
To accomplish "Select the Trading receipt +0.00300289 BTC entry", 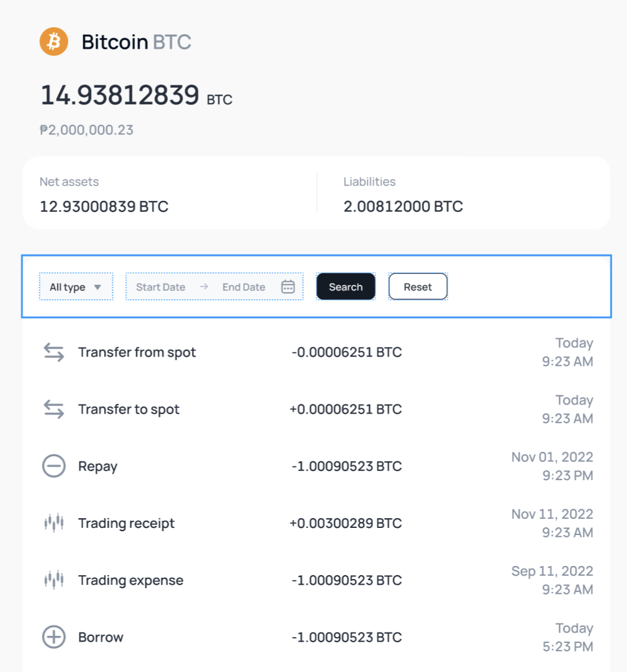I will (x=317, y=523).
